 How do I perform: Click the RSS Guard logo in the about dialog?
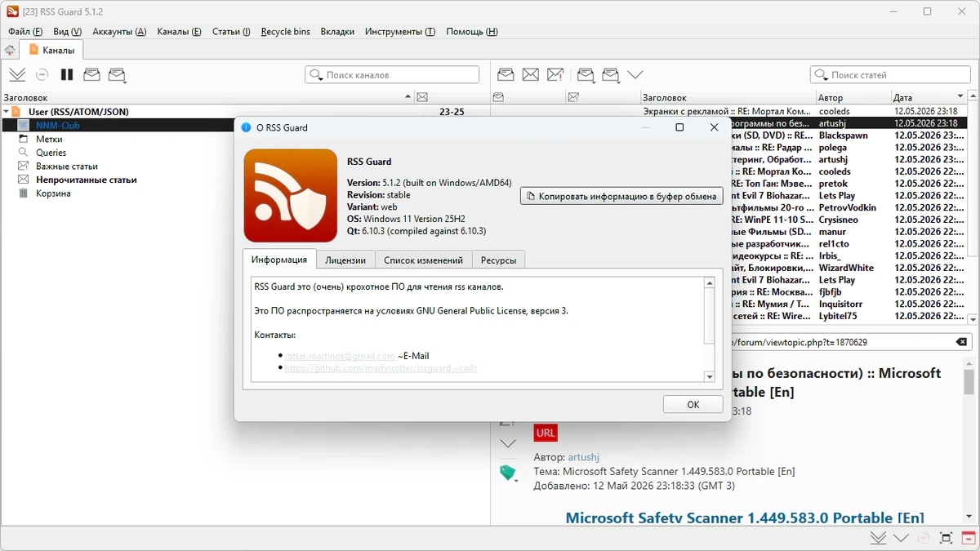coord(291,195)
